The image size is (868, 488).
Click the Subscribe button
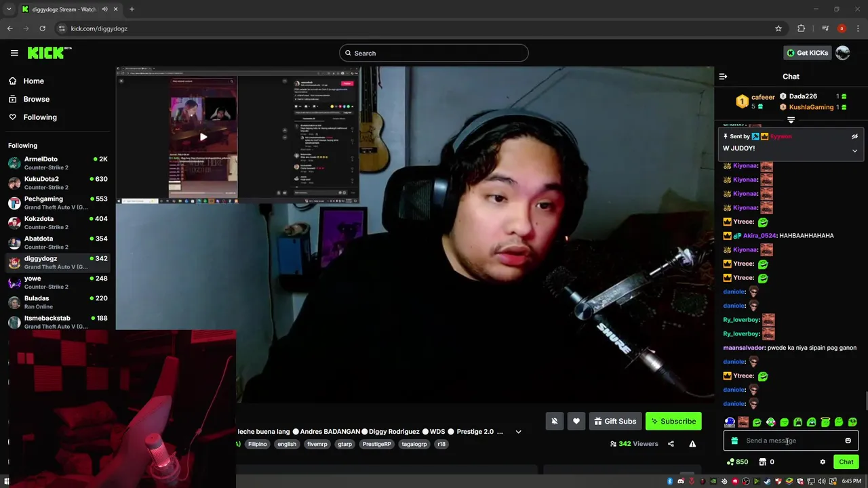673,422
